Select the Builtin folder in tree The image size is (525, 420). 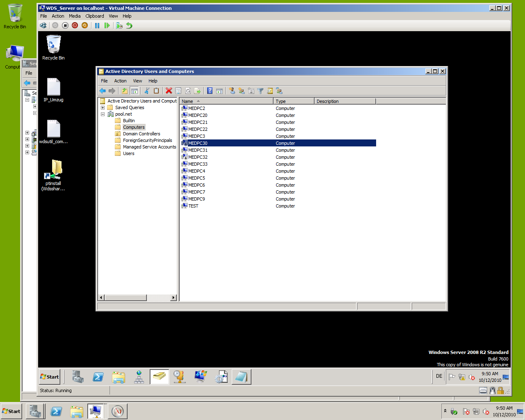point(129,121)
